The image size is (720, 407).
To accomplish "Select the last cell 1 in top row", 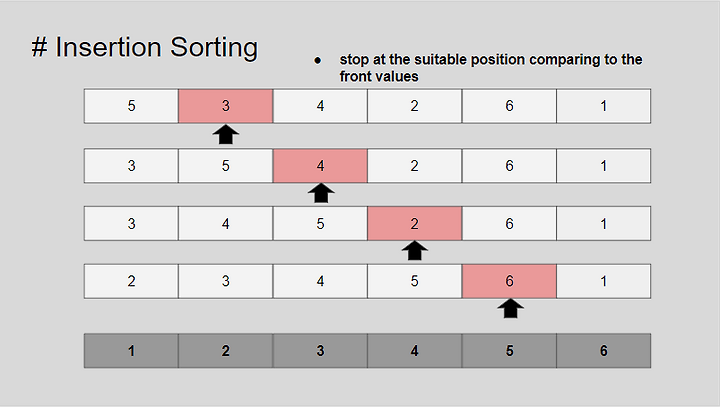I will click(x=603, y=106).
